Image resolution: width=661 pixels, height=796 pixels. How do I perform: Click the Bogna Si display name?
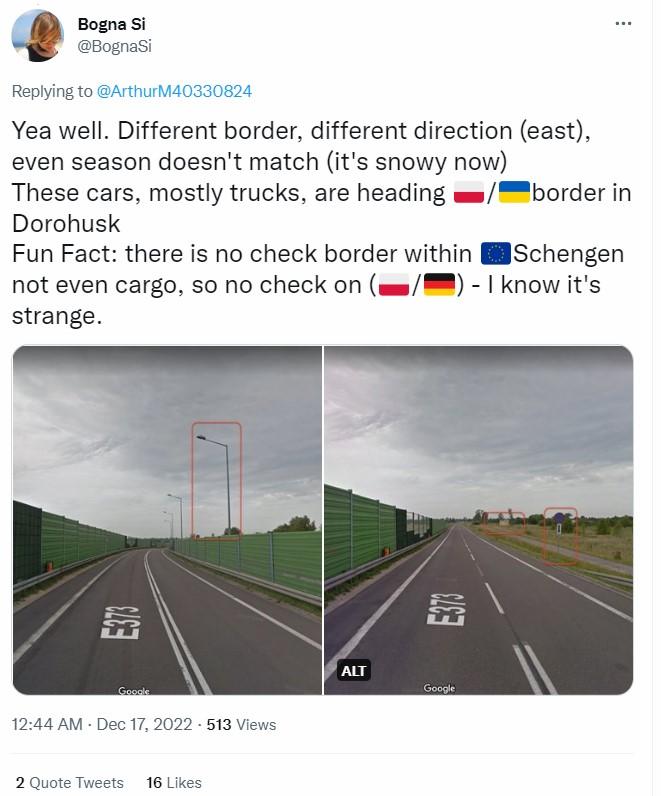111,24
